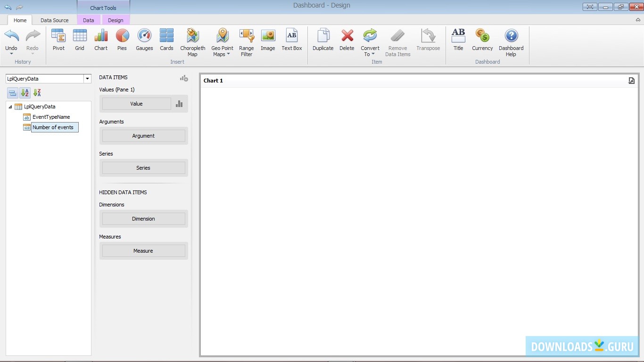
Task: Click the Chart 1 export icon
Action: pyautogui.click(x=631, y=81)
